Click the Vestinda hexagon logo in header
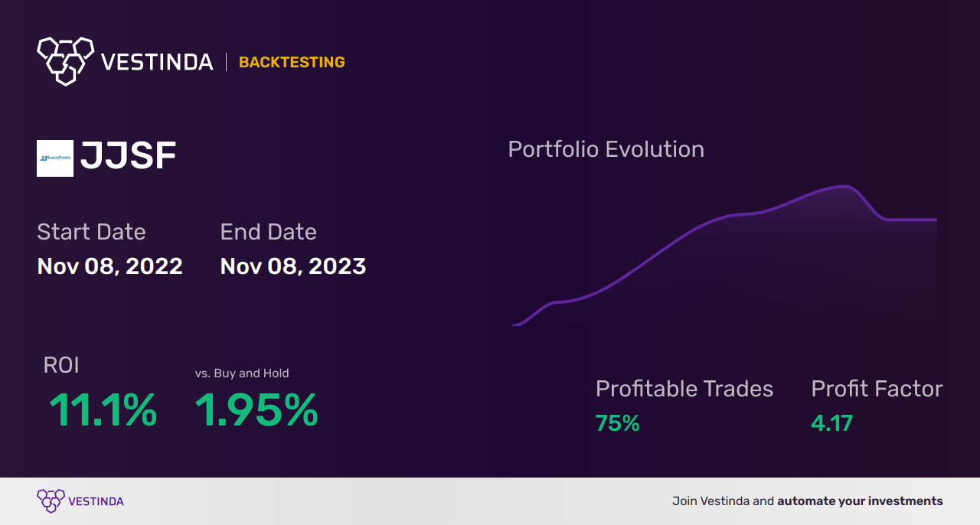This screenshot has width=980, height=525. (x=65, y=60)
